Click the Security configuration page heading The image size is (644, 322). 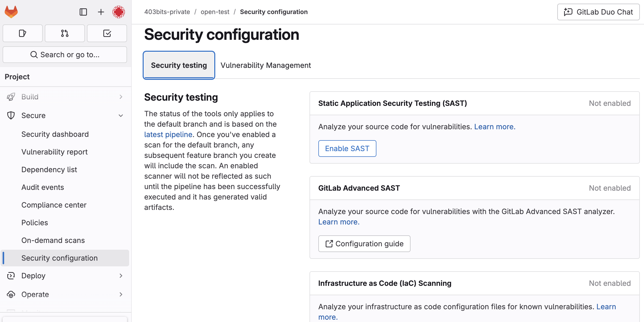click(222, 35)
